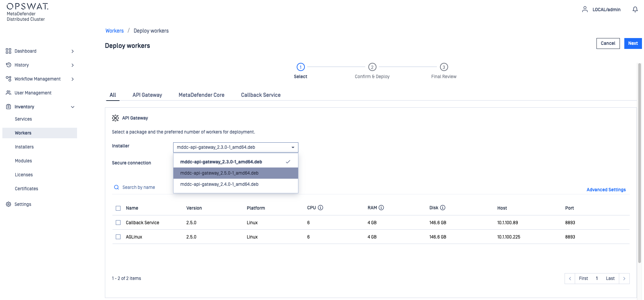The height and width of the screenshot is (300, 644).
Task: Switch to the MetaDefender Core tab
Action: tap(201, 95)
